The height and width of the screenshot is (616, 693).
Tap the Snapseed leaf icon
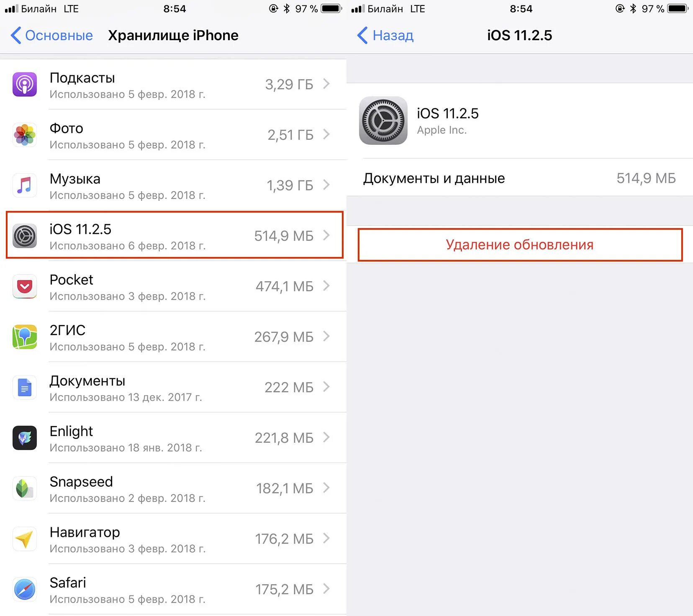[x=25, y=488]
